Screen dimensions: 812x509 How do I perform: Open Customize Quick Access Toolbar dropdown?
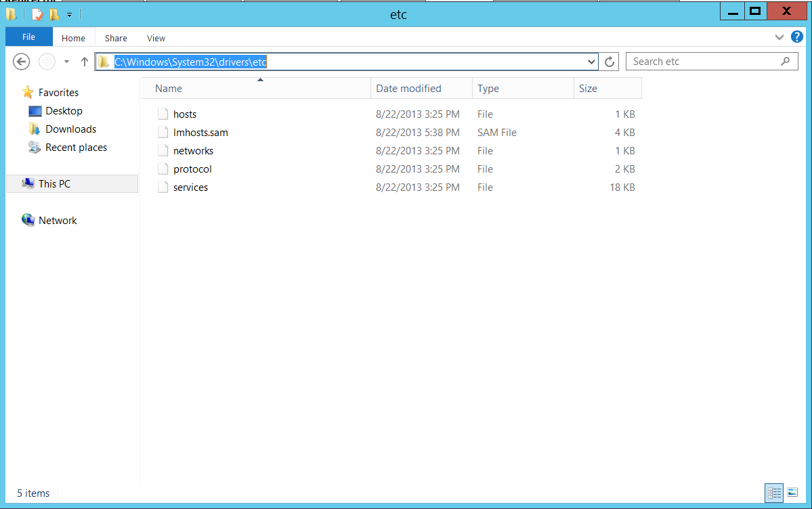69,15
